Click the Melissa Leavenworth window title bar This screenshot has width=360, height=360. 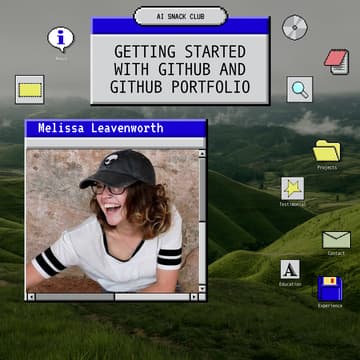[115, 129]
